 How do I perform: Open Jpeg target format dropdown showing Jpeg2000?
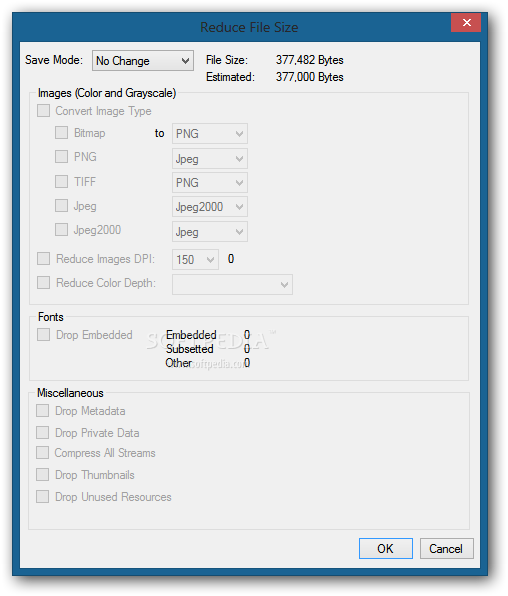(x=210, y=207)
